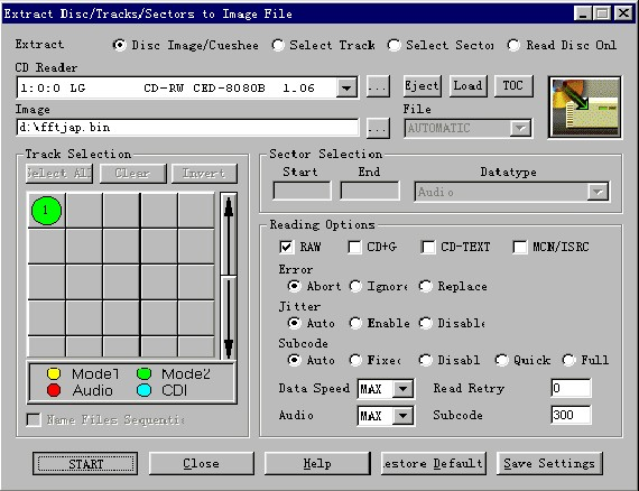Open the Datatype Audio dropdown

(597, 192)
